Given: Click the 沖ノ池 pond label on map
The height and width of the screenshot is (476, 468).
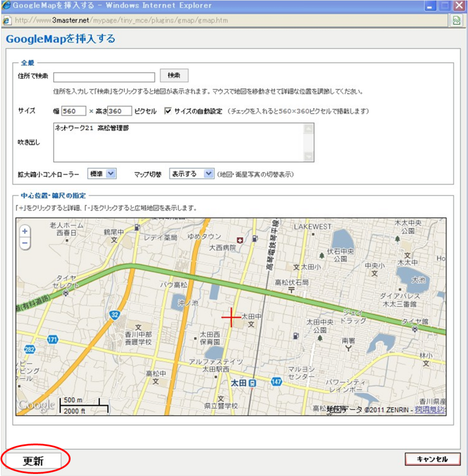Looking at the screenshot, I should (x=188, y=303).
